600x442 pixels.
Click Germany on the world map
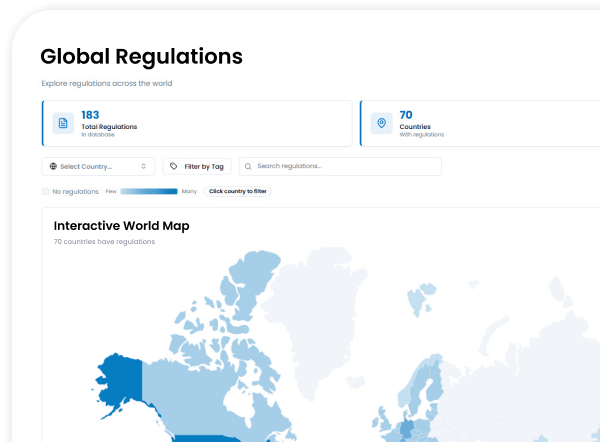(407, 428)
